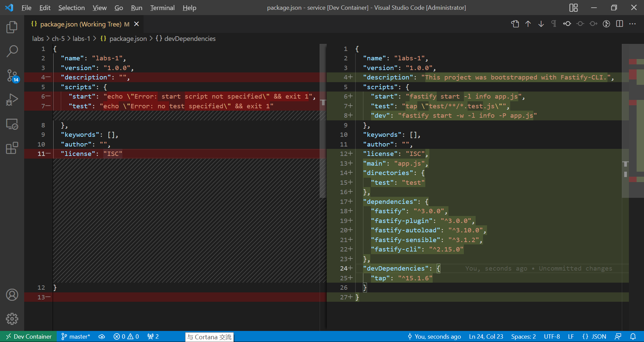This screenshot has width=644, height=342.
Task: Open the Extensions view
Action: tap(12, 148)
